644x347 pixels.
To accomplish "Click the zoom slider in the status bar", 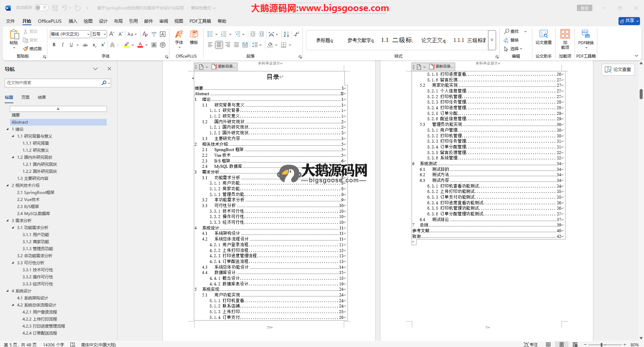I will tap(602, 344).
